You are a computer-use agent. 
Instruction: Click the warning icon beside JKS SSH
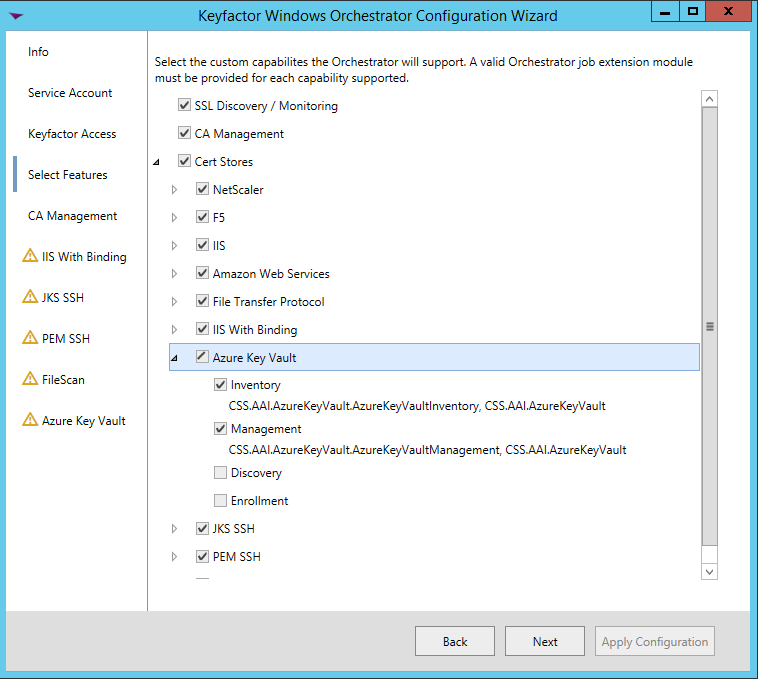30,297
